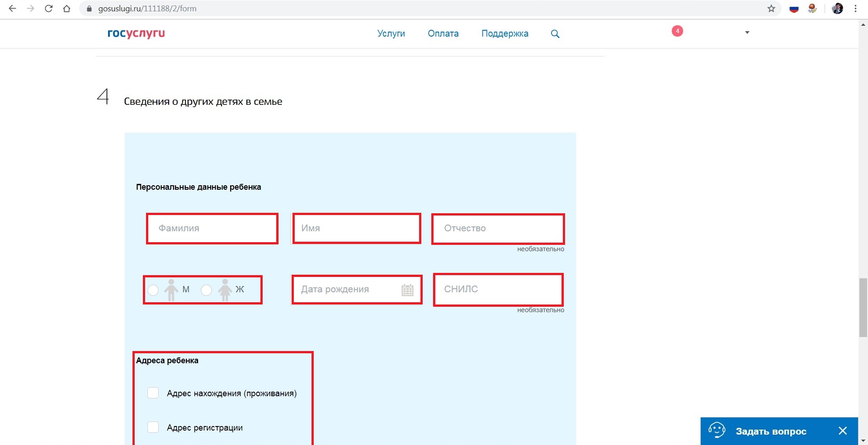Open the red notifications badge
Viewport: 868px width, 445px height.
677,31
